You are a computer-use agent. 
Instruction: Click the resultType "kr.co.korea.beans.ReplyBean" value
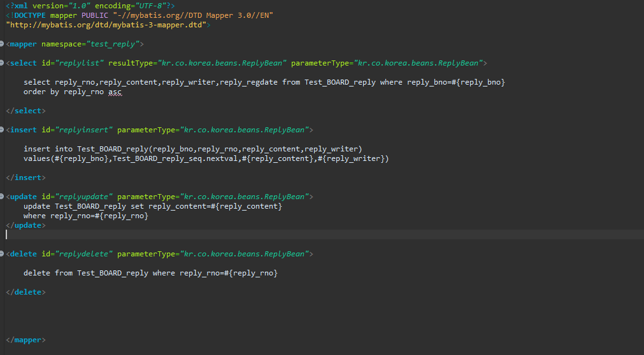tap(222, 63)
